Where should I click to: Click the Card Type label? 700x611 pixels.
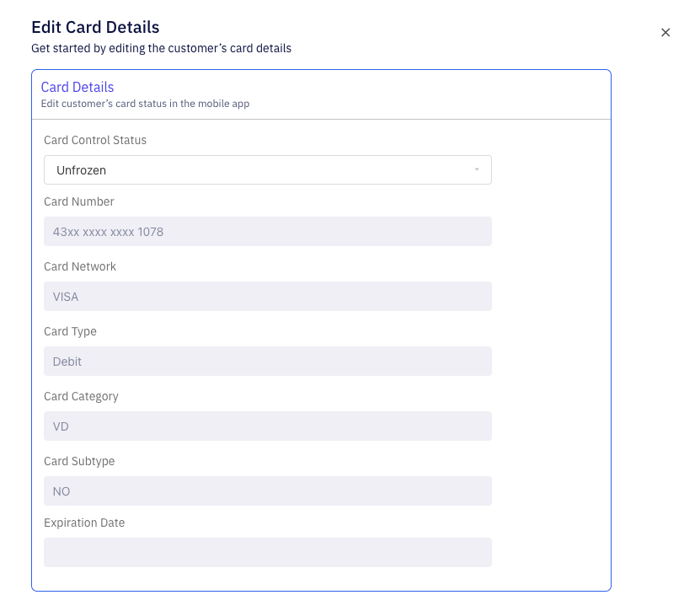coord(69,331)
